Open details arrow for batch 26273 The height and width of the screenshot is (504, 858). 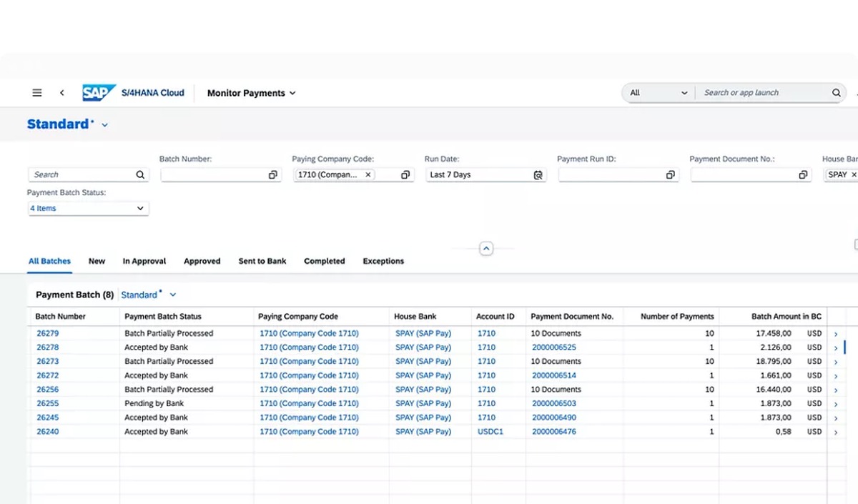[x=836, y=362]
